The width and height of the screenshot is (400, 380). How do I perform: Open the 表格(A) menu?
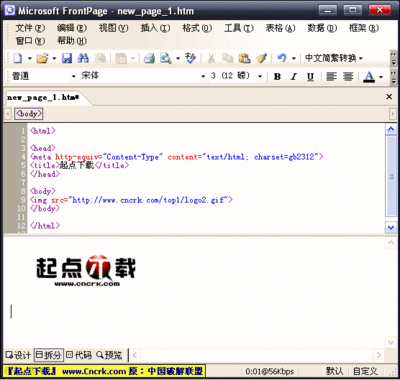click(280, 28)
